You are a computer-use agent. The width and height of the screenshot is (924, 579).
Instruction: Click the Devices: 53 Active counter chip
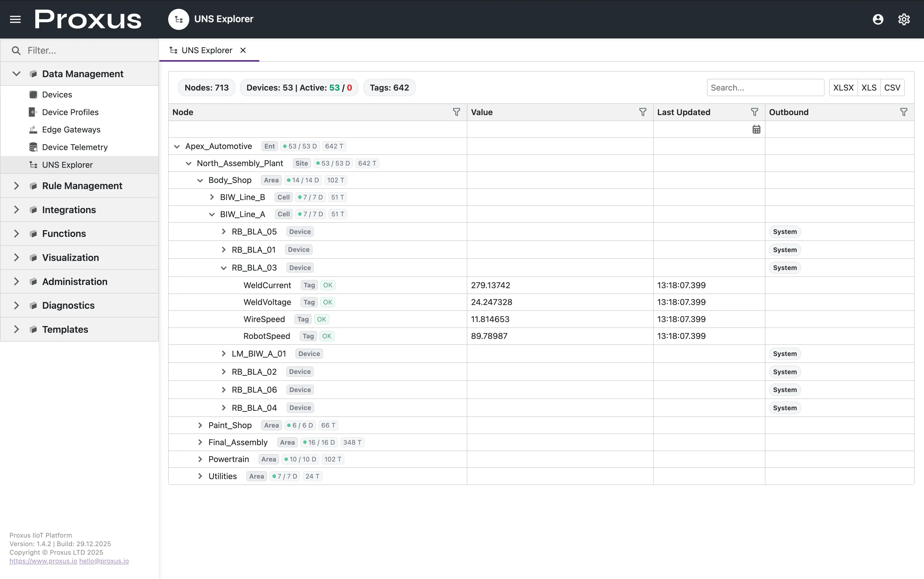tap(299, 87)
